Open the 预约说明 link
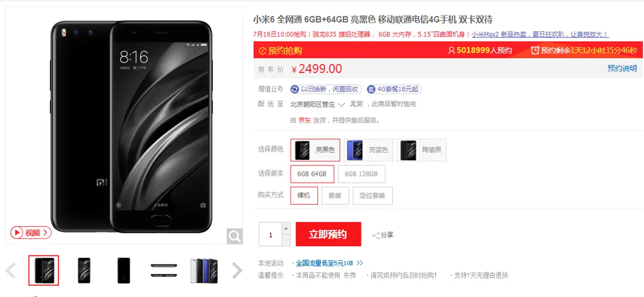Image resolution: width=644 pixels, height=297 pixels. point(622,68)
